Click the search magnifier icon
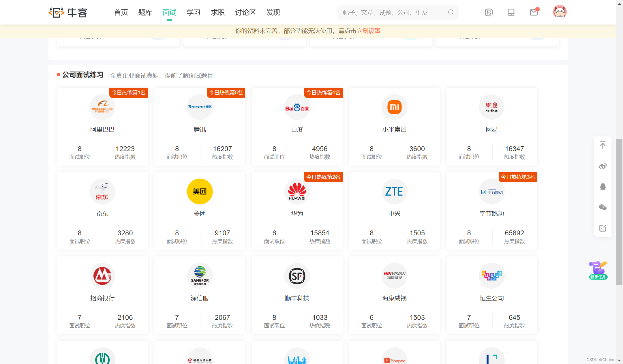This screenshot has height=364, width=623. pos(451,12)
